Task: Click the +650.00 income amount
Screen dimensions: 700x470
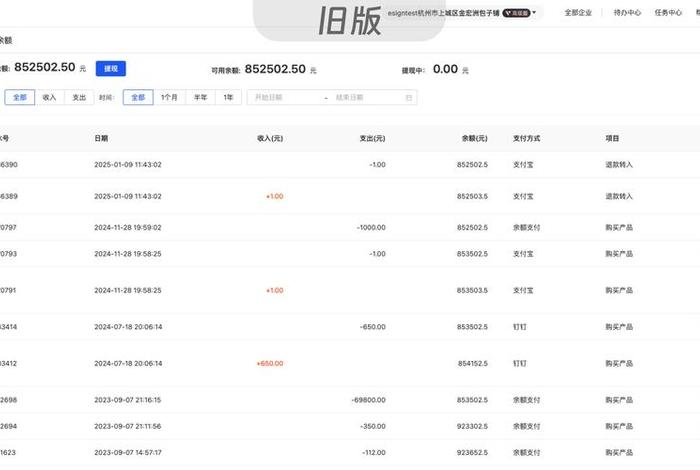Action: (x=270, y=364)
